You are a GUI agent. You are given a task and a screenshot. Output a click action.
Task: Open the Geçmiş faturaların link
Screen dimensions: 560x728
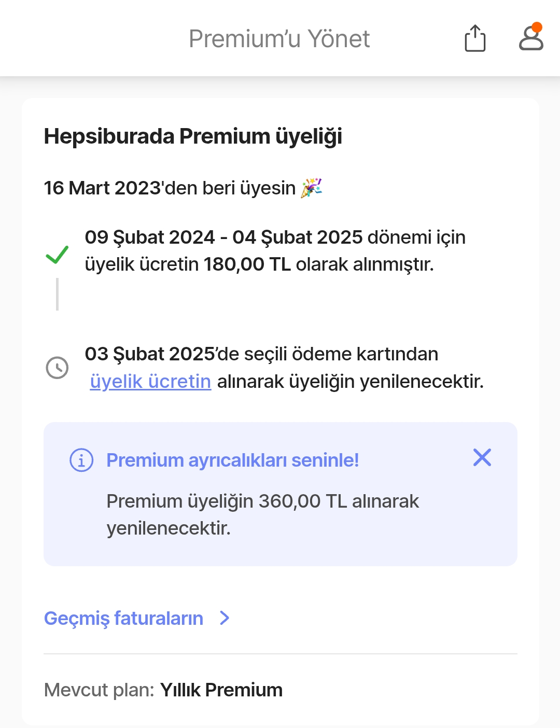coord(123,618)
